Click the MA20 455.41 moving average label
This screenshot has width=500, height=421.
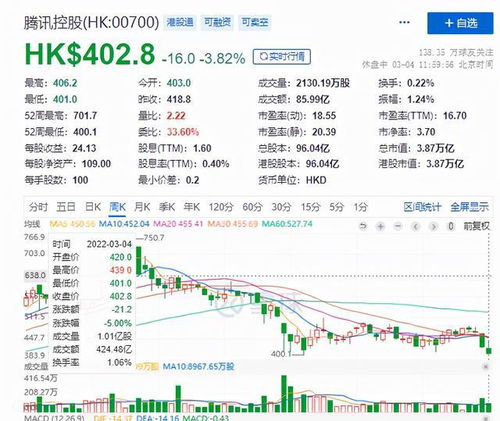[178, 224]
